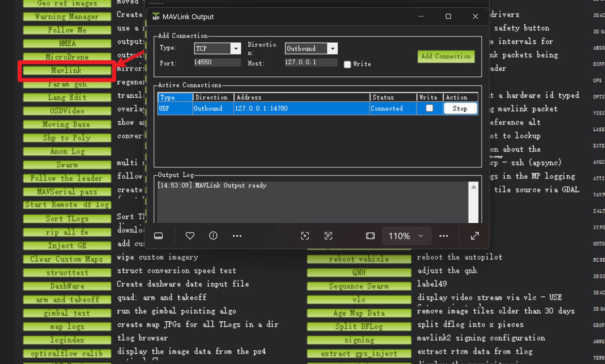605x364 pixels.
Task: Open the 110% zoom level dropdown
Action: coord(406,235)
